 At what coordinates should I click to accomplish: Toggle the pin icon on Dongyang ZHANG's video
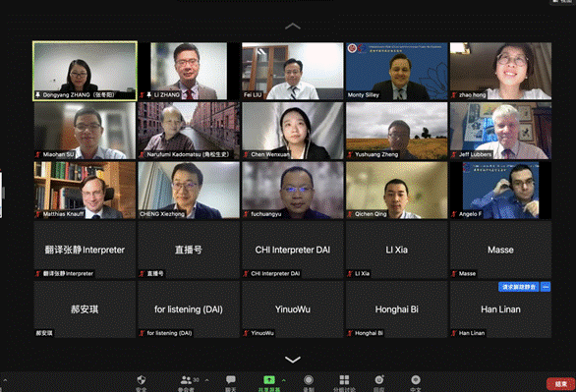tap(37, 95)
